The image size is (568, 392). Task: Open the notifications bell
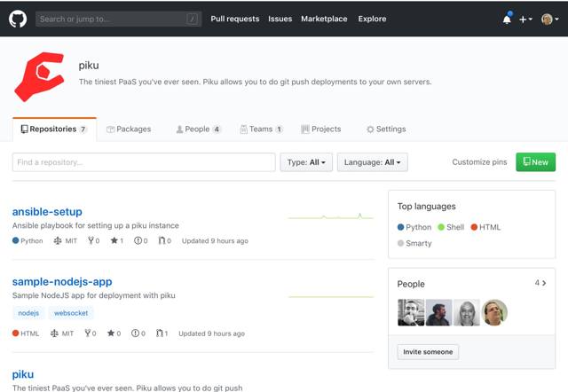(507, 19)
